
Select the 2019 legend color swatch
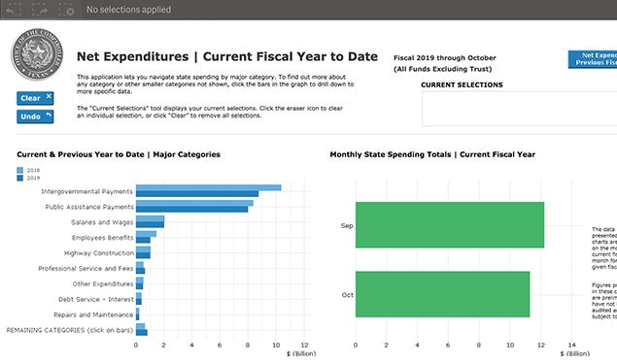20,178
